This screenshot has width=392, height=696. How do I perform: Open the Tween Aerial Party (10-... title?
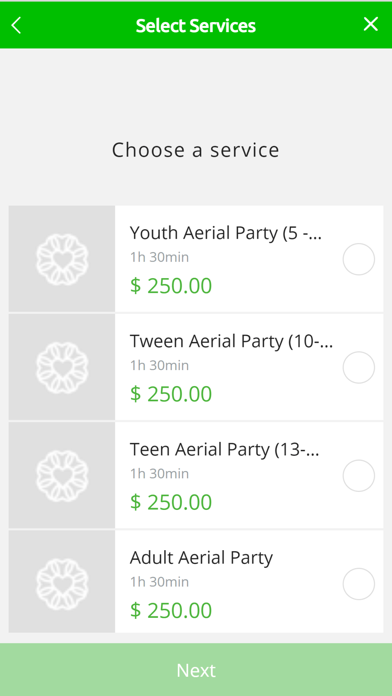tap(231, 341)
